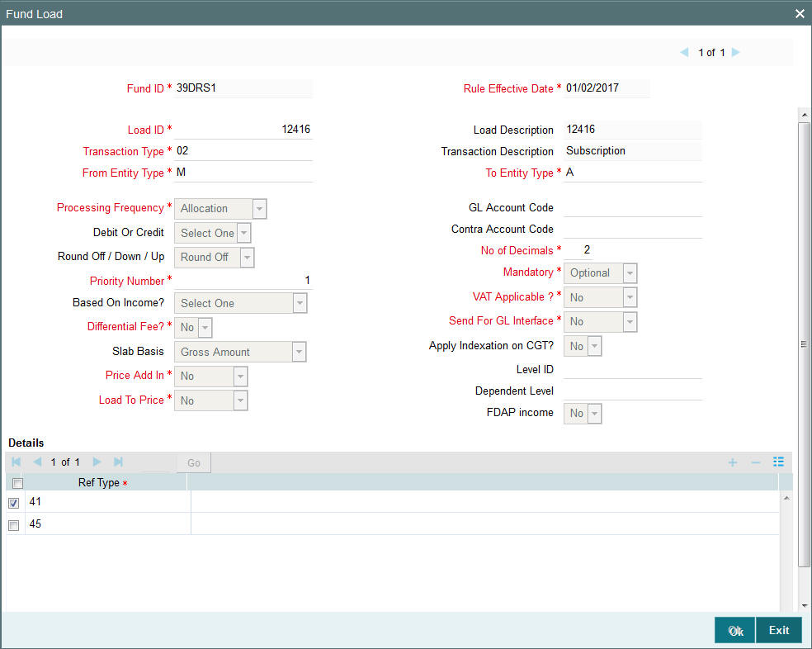Click the Load ID field
Viewport: 812px width, 649px height.
pos(243,130)
